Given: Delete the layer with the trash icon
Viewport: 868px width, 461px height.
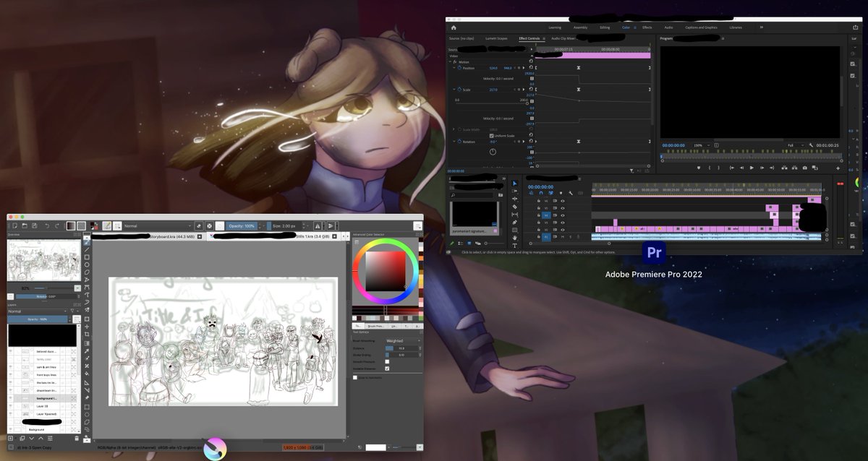Looking at the screenshot, I should (77, 439).
